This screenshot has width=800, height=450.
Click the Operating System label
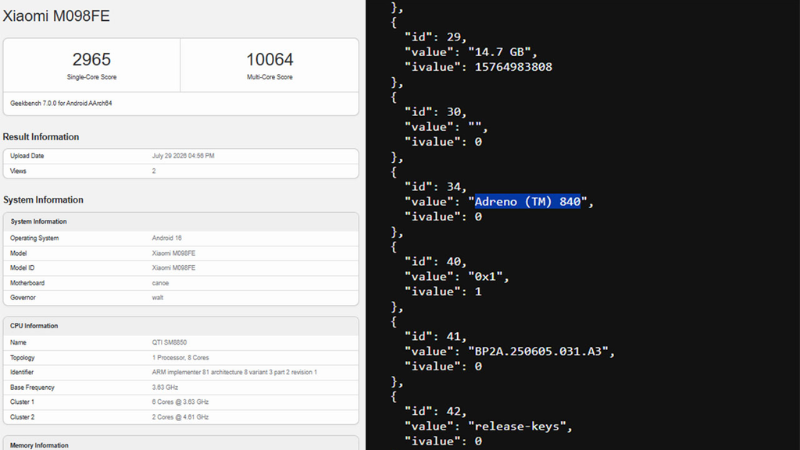pos(34,238)
